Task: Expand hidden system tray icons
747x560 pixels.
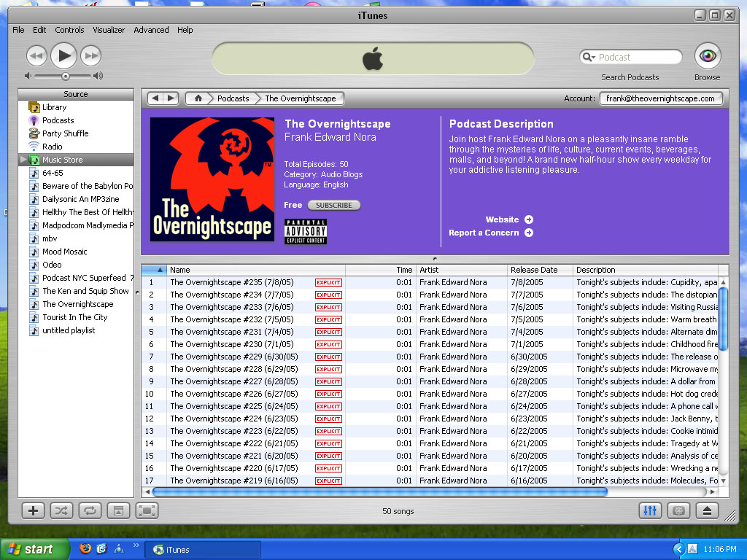Action: [x=679, y=550]
